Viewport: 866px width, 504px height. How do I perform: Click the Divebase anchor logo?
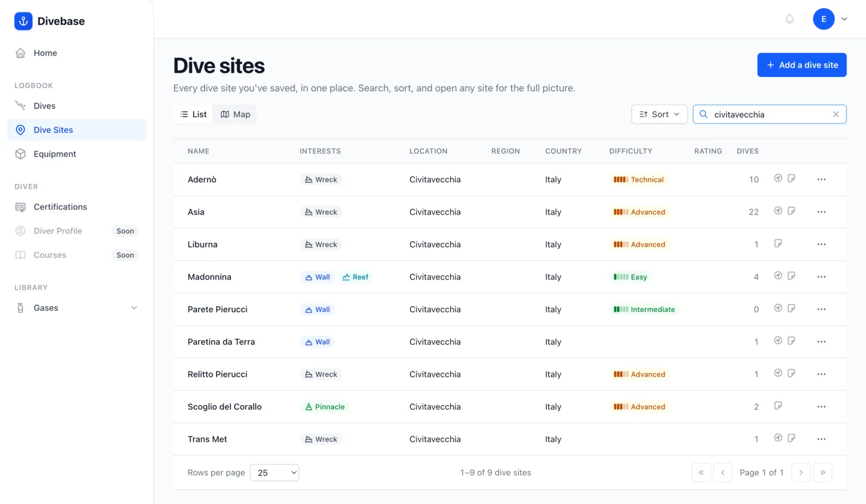23,21
